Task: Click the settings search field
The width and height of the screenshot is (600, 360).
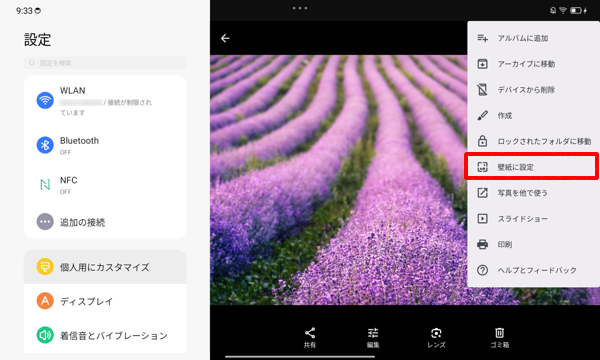Action: [x=105, y=63]
